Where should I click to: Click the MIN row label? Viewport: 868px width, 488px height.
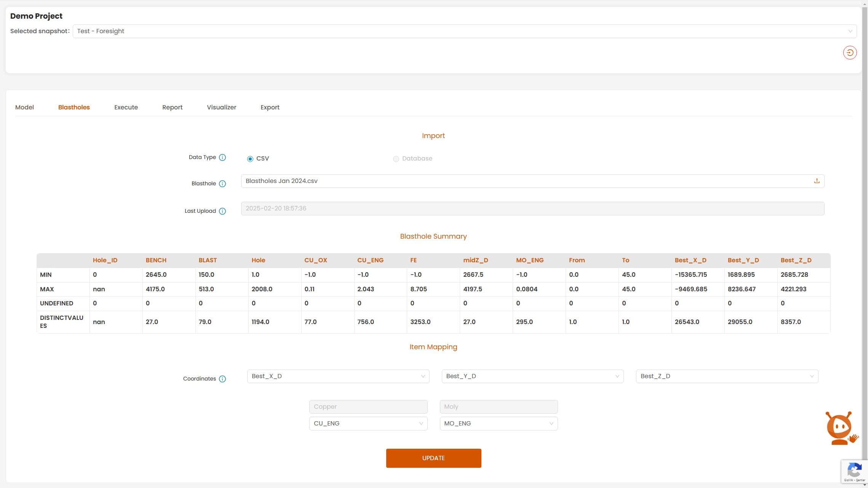(46, 275)
